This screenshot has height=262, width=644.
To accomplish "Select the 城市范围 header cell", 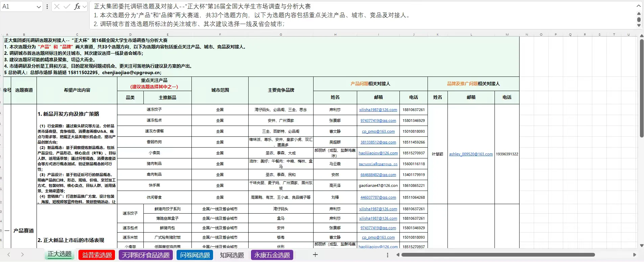I will [220, 90].
